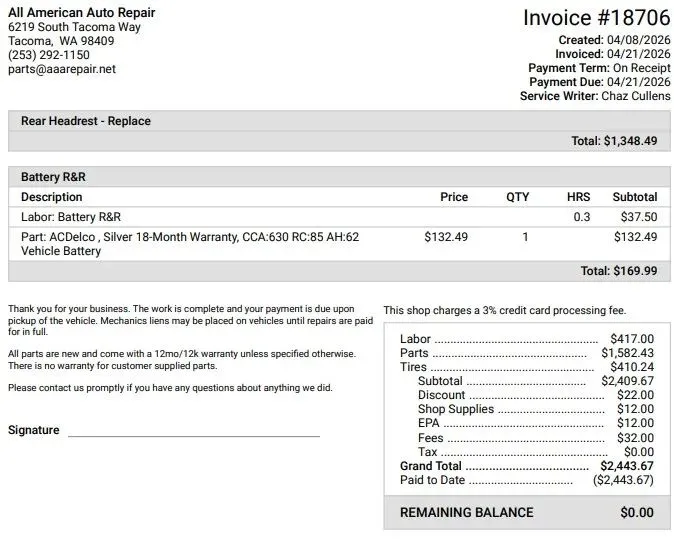Click Payment Due 04/21/2026
Screen dimensions: 674x539
(600, 82)
